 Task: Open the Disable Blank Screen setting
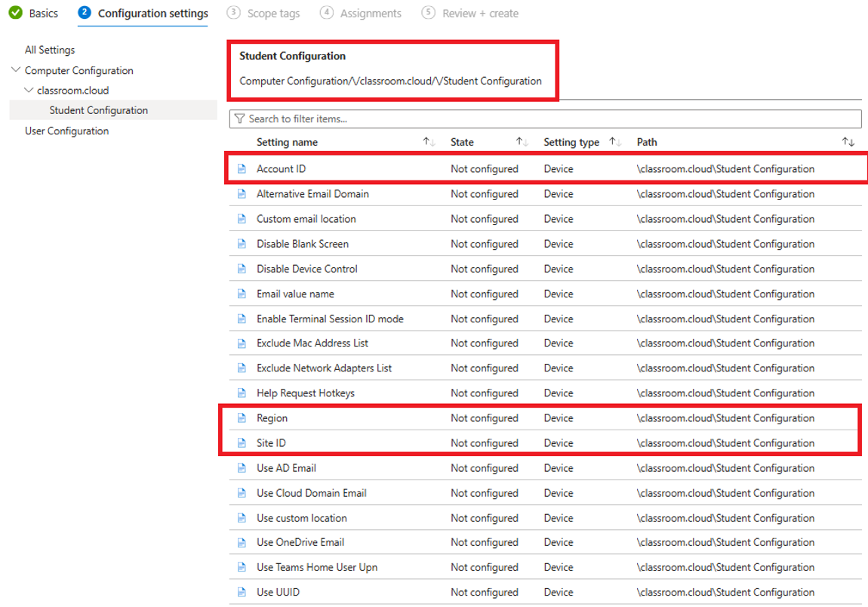tap(302, 244)
